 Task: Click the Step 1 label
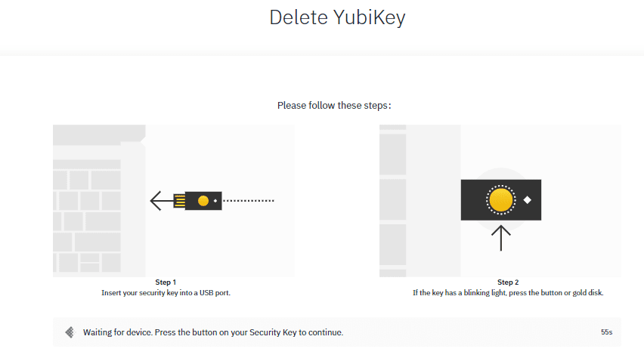[166, 282]
